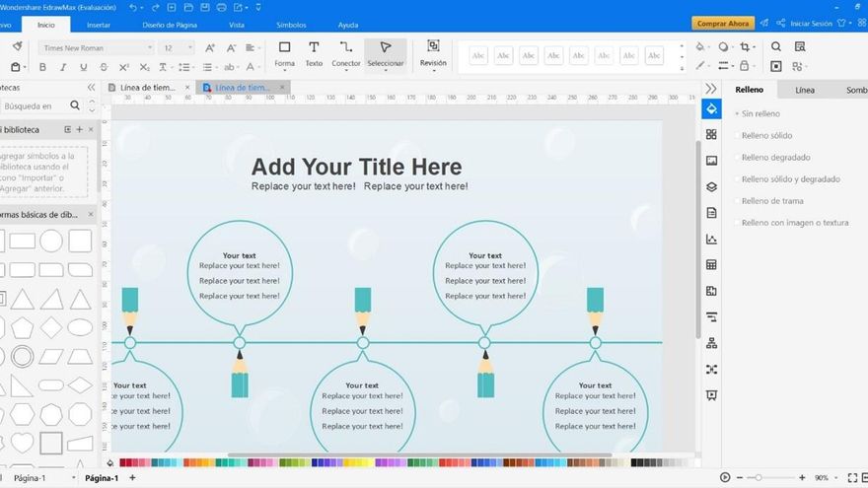The width and height of the screenshot is (868, 488).
Task: Open the Layers panel icon in right sidebar
Action: coord(711,186)
